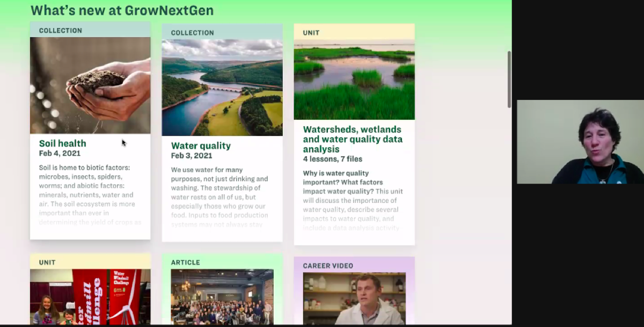Click the soil in hands thumbnail

pos(90,85)
